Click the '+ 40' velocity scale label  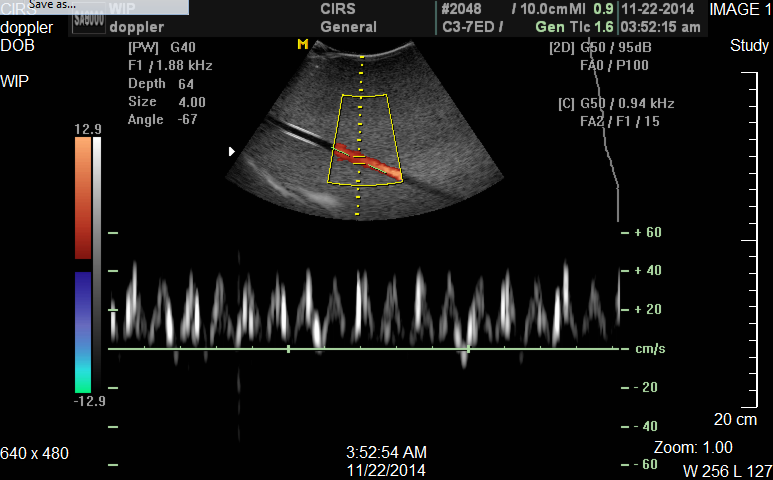[x=648, y=271]
